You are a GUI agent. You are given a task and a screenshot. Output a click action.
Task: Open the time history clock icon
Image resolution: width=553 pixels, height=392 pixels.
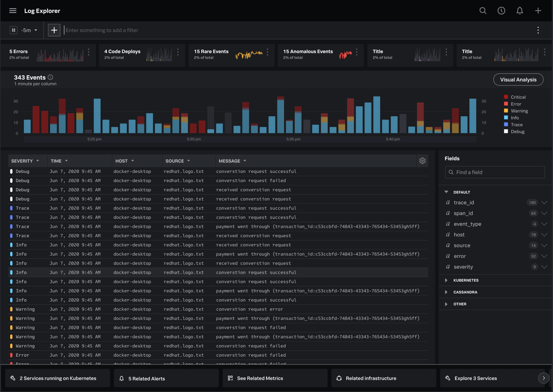[501, 11]
